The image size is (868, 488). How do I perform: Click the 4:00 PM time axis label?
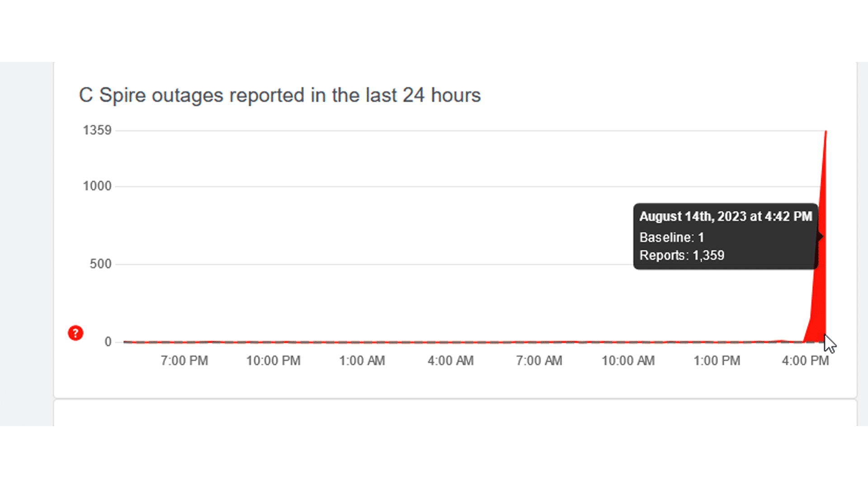(805, 361)
